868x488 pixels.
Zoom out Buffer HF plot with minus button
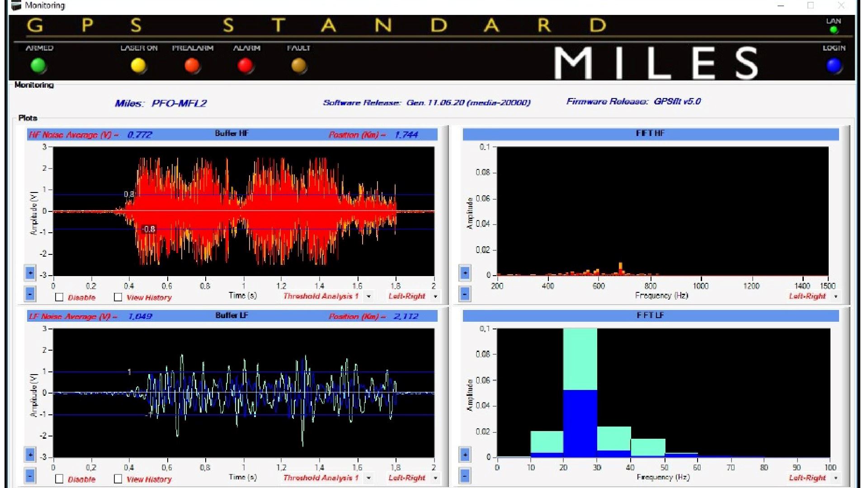click(x=30, y=294)
